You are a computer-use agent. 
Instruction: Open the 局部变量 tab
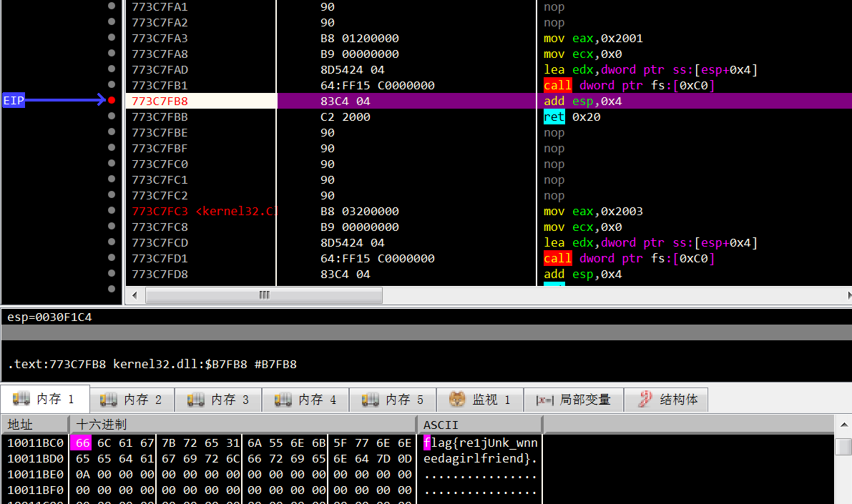[573, 400]
